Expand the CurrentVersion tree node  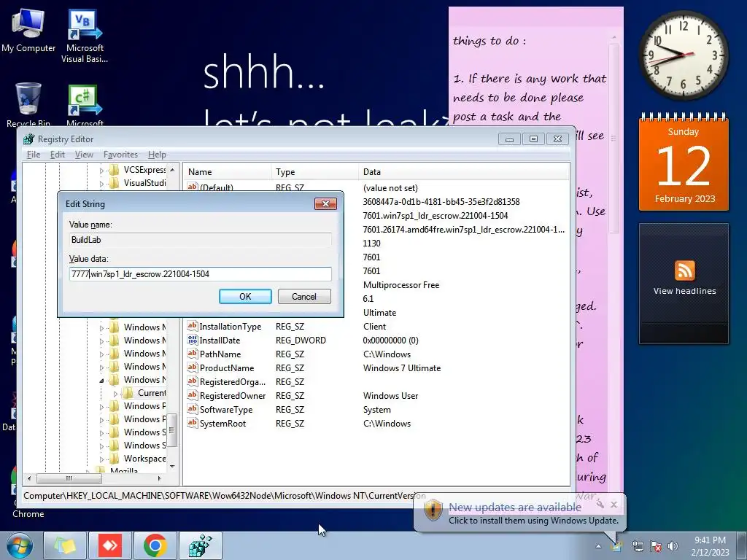(115, 393)
